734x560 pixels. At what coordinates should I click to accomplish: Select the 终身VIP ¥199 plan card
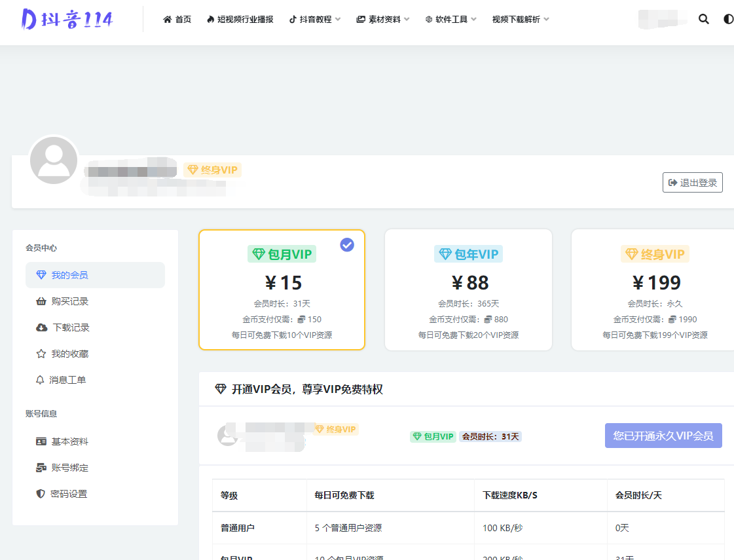[654, 290]
